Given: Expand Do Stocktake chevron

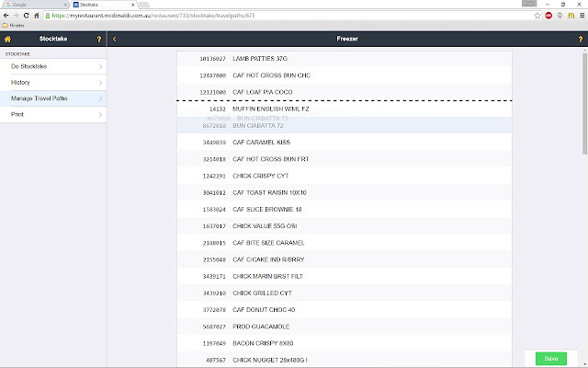Looking at the screenshot, I should coord(100,66).
